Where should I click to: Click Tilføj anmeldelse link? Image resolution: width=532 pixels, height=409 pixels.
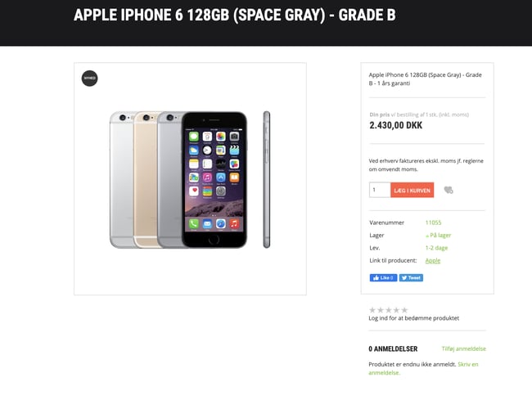[463, 348]
